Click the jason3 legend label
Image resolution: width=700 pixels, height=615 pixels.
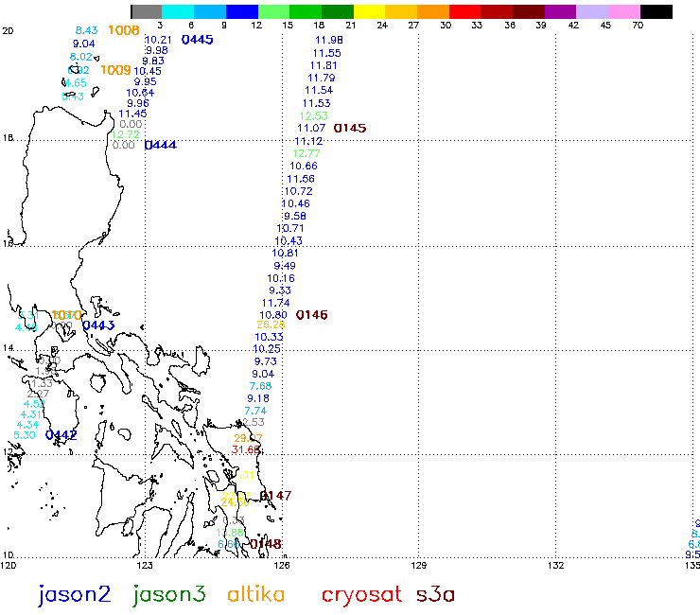pos(168,595)
